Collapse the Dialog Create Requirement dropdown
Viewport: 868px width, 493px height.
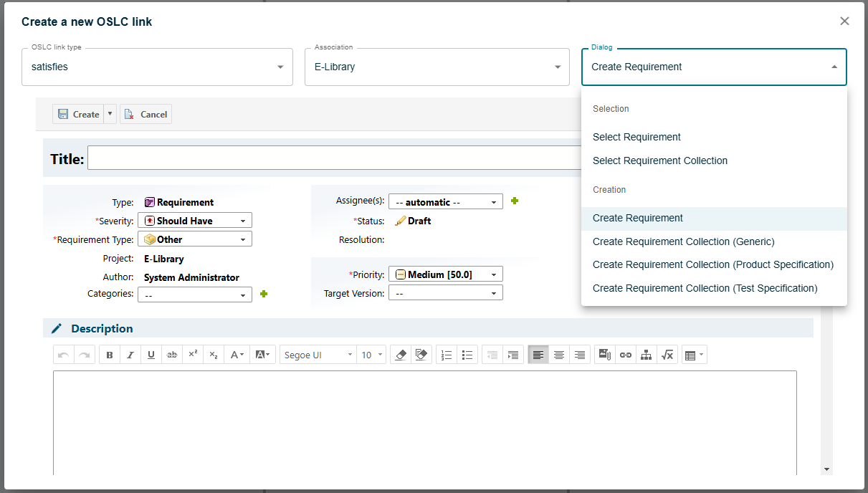(x=714, y=67)
